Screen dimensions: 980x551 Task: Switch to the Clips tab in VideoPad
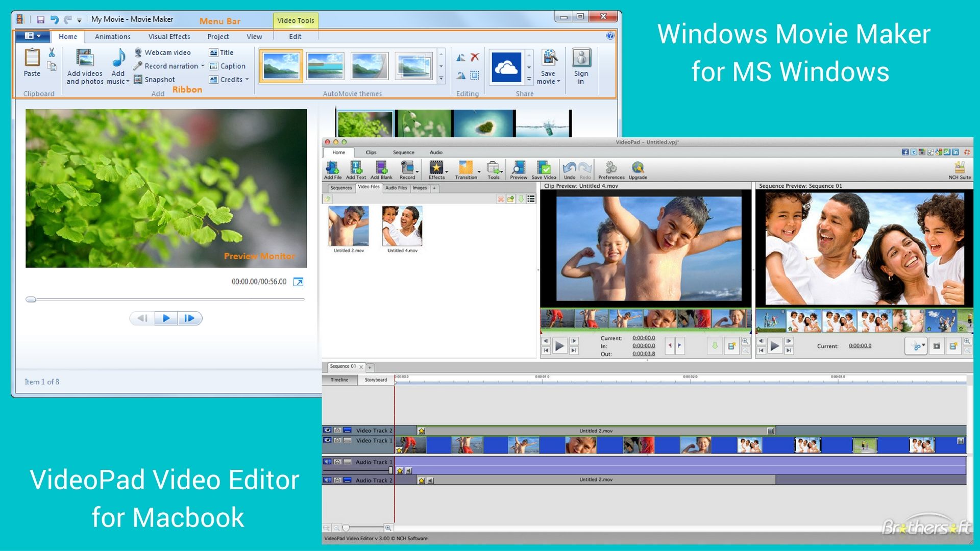[371, 153]
